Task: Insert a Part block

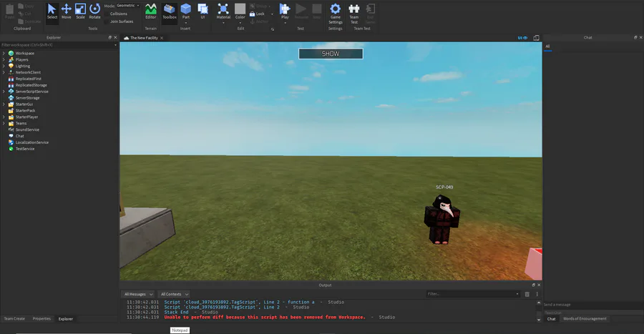Action: [186, 11]
